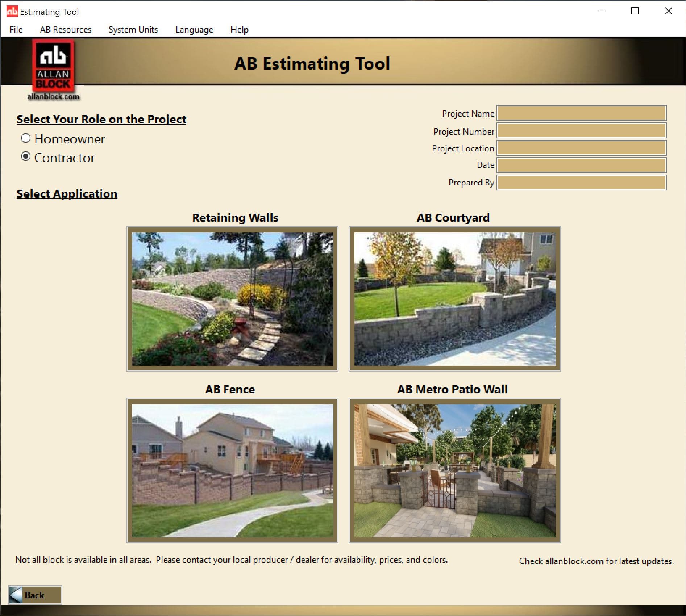Click the Back arrow icon
686x616 pixels.
(x=16, y=594)
